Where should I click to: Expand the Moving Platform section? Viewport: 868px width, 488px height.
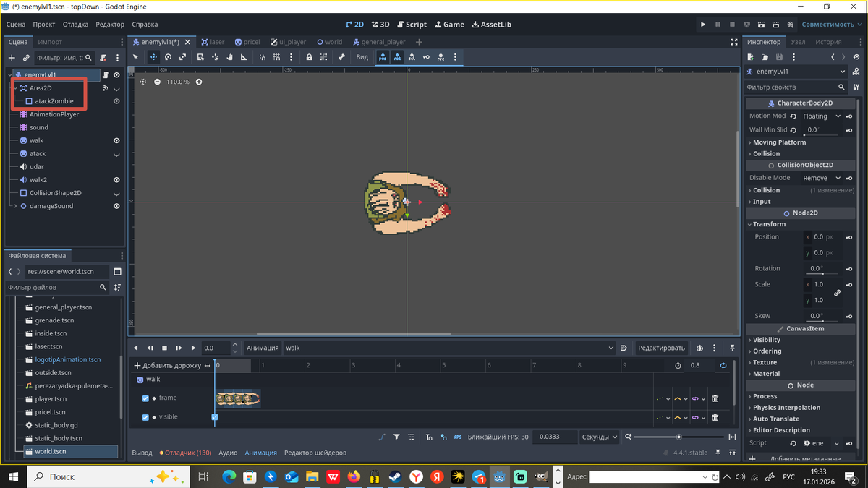pos(779,142)
